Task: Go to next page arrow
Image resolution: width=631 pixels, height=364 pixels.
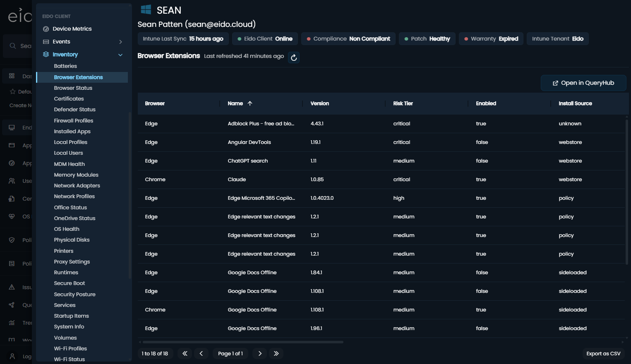Action: [x=260, y=353]
